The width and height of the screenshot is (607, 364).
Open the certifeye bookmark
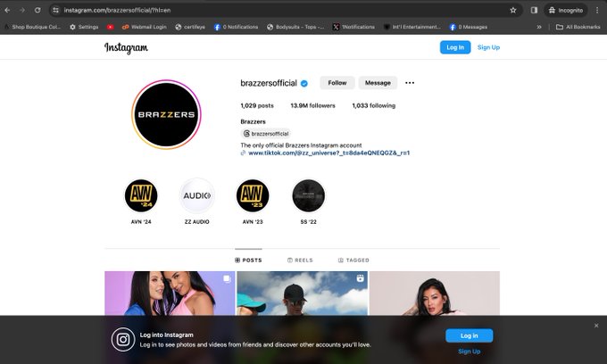point(190,27)
